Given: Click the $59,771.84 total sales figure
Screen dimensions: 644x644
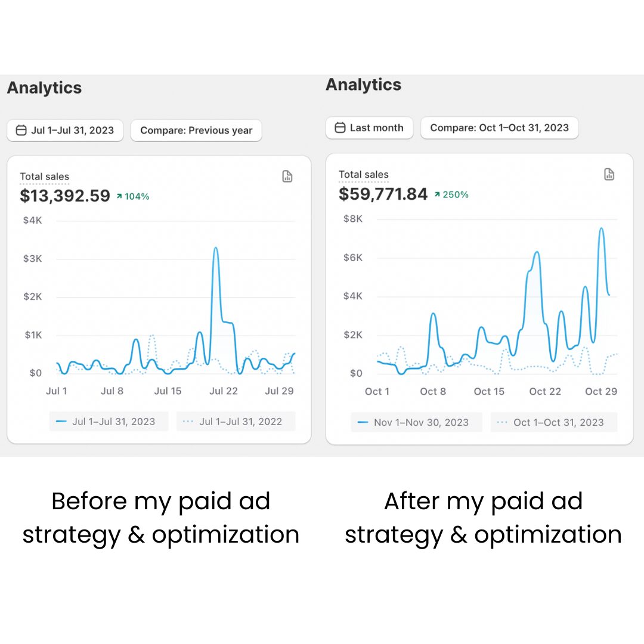Looking at the screenshot, I should tap(383, 194).
